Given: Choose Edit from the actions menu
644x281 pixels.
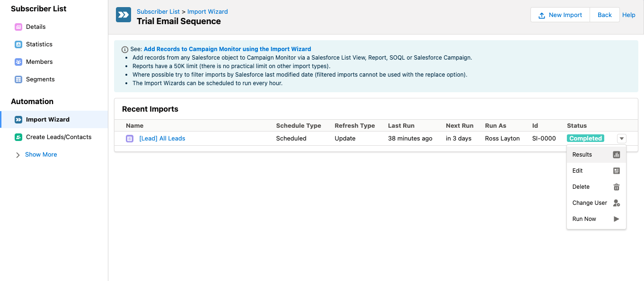Looking at the screenshot, I should pos(596,171).
